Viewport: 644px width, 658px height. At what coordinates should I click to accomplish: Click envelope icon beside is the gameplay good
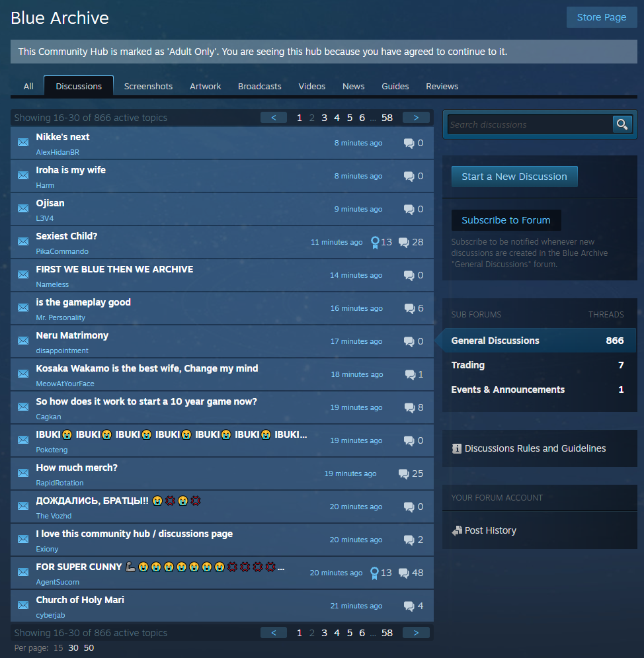(23, 308)
